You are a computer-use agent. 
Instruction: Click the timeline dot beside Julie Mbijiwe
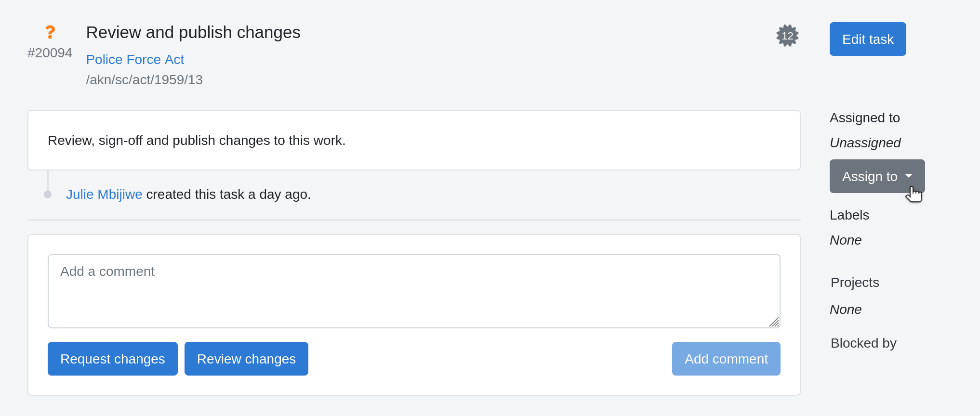click(x=48, y=195)
